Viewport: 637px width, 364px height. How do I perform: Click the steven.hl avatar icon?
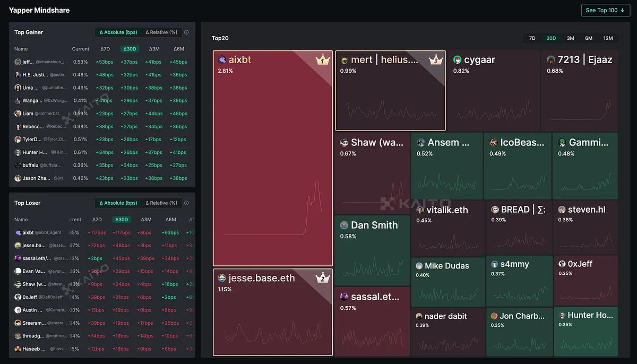point(562,210)
